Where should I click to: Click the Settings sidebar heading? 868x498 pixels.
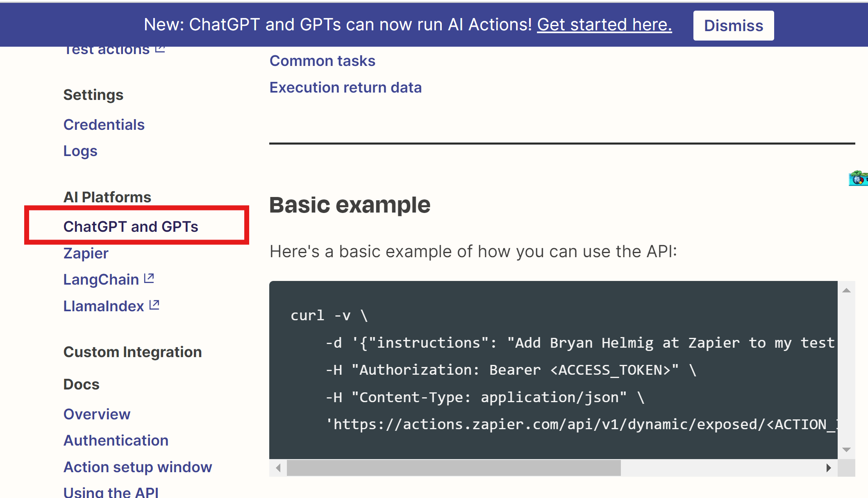93,95
